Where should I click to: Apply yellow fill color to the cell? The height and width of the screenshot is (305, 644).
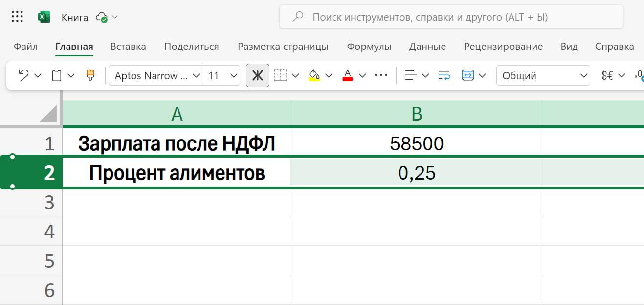[315, 75]
